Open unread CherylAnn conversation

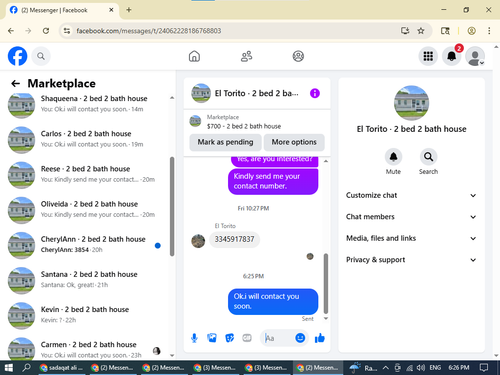(x=87, y=245)
